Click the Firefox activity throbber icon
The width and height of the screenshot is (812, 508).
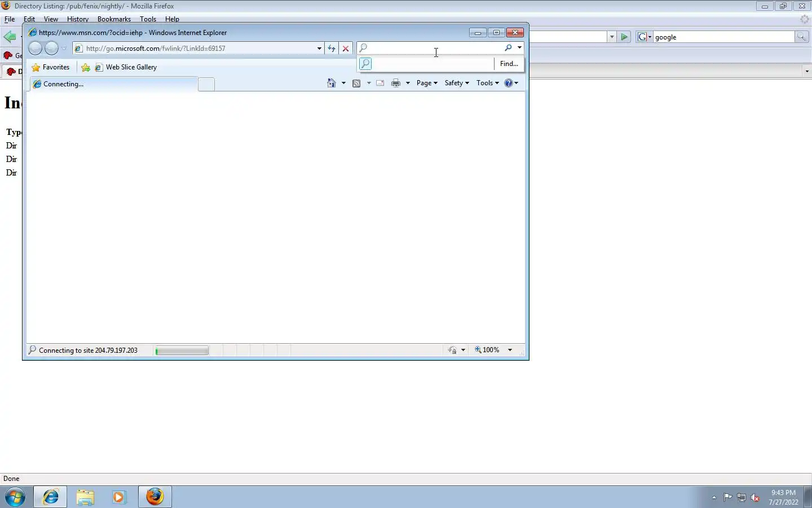click(805, 19)
